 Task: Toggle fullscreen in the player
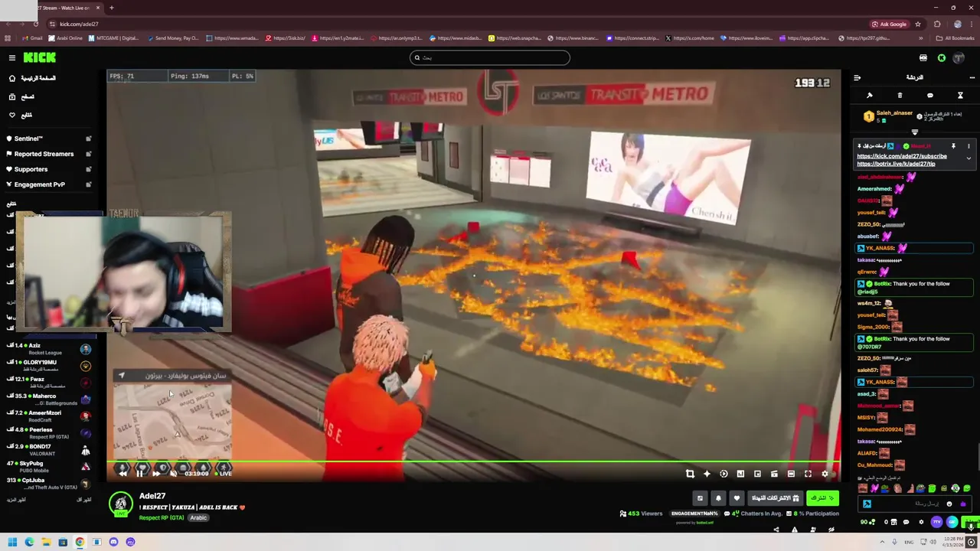[808, 474]
